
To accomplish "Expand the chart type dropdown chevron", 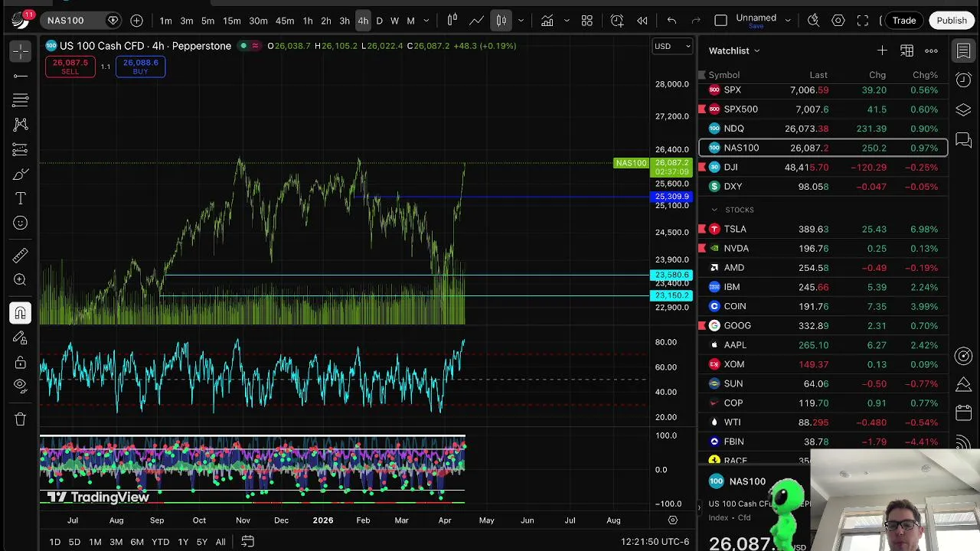I will click(x=521, y=21).
